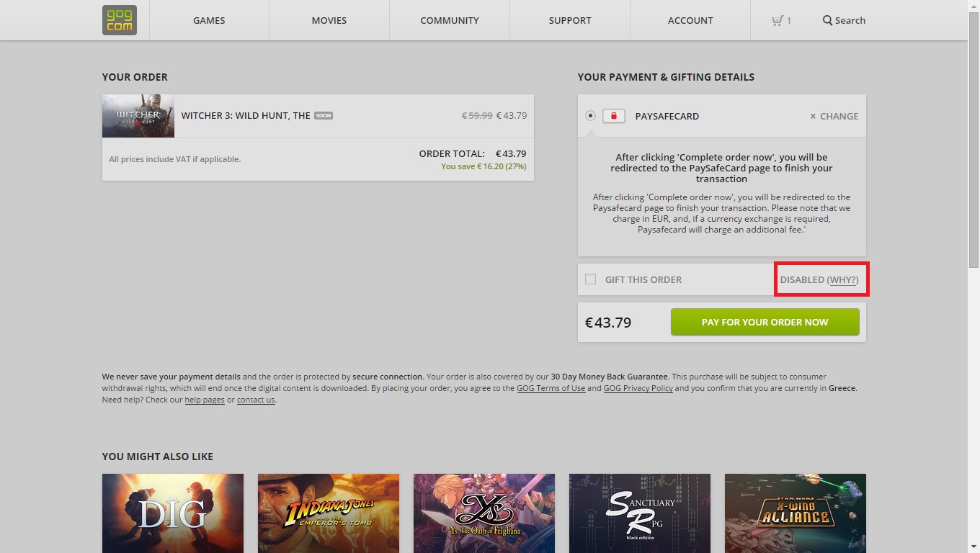Open Indiana Jones Emperor's Tomb thumbnail
Screen dimensions: 980x553
tap(329, 513)
